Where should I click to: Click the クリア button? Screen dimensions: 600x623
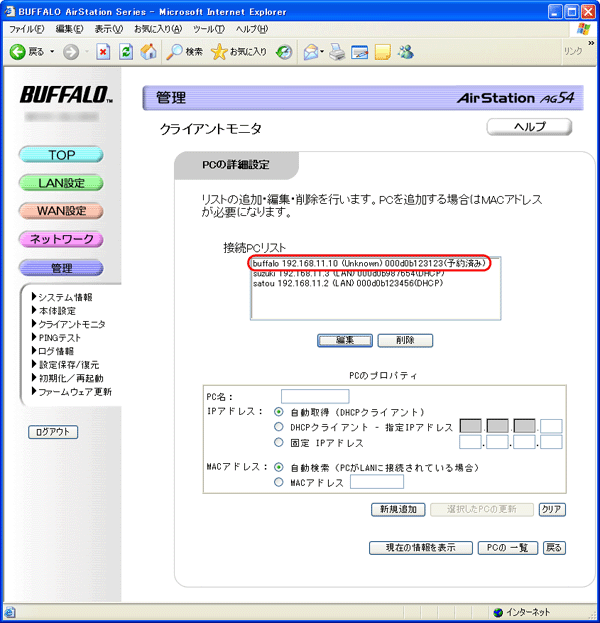coord(552,509)
